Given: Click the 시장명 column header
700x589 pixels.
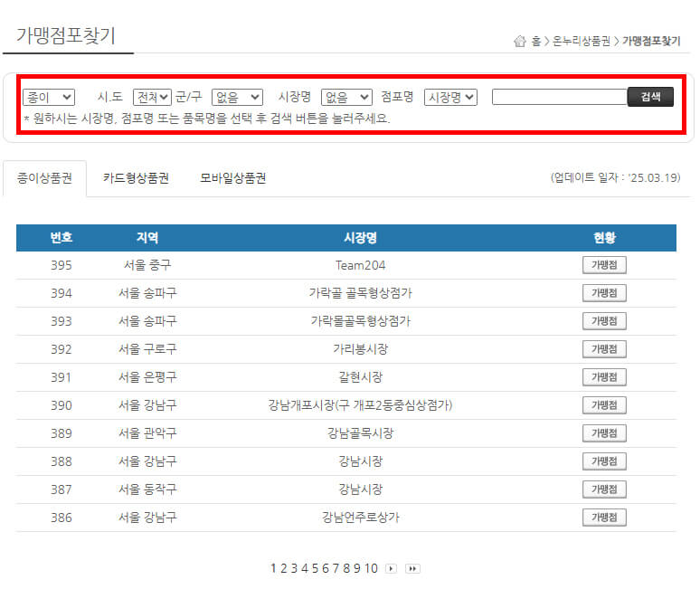Looking at the screenshot, I should pos(360,238).
